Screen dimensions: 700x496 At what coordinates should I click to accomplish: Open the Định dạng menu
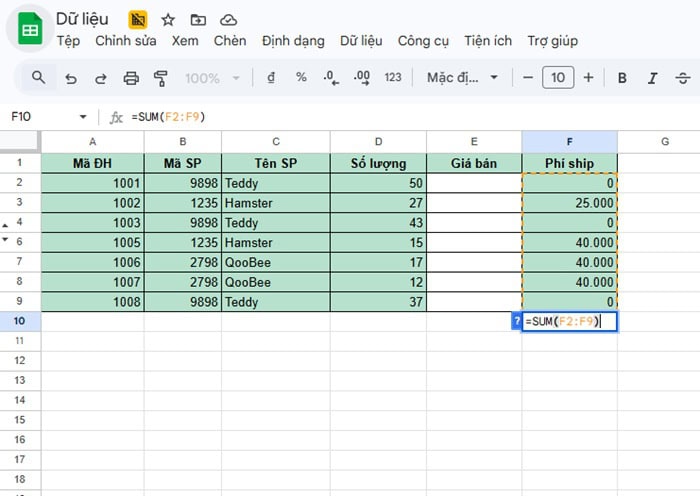point(293,41)
